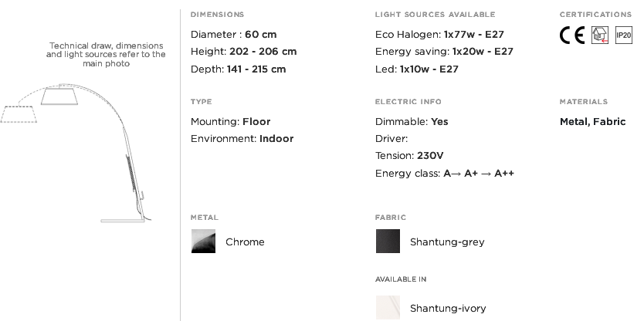Click the Dimmable: Yes line

(412, 121)
